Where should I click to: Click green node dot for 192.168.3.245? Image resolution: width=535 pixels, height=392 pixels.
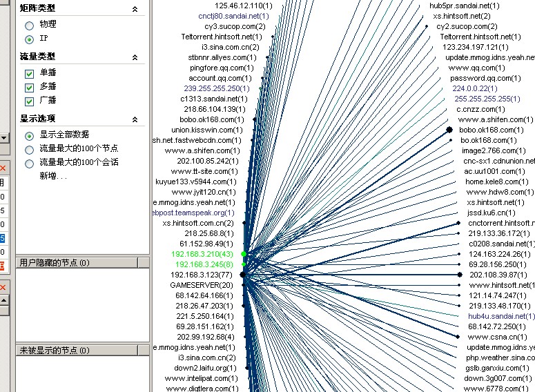[x=244, y=264]
